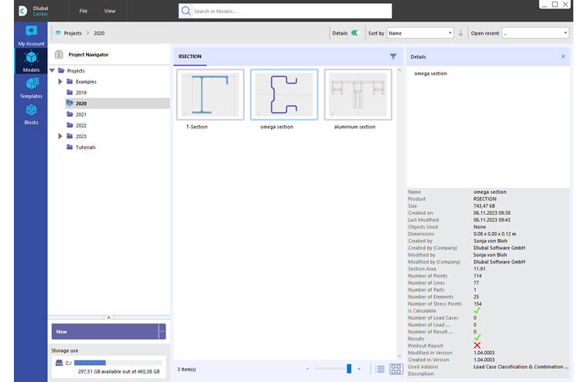The image size is (588, 382).
Task: Open the Sort by Name dropdown
Action: point(420,33)
